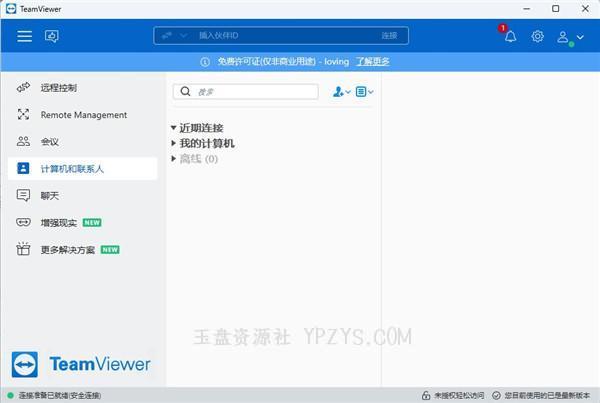The width and height of the screenshot is (600, 403).
Task: Click the meeting people icon
Action: 23,141
